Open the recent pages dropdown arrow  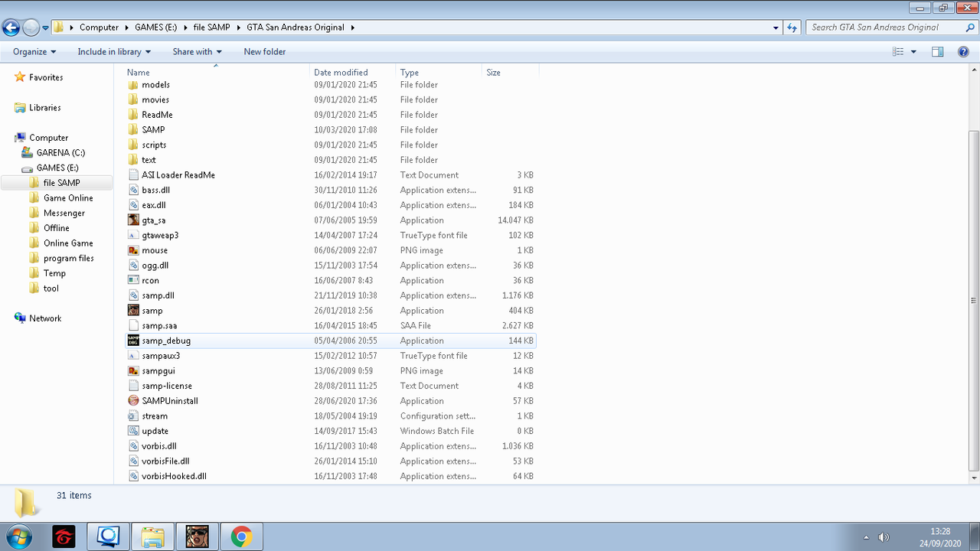point(45,28)
